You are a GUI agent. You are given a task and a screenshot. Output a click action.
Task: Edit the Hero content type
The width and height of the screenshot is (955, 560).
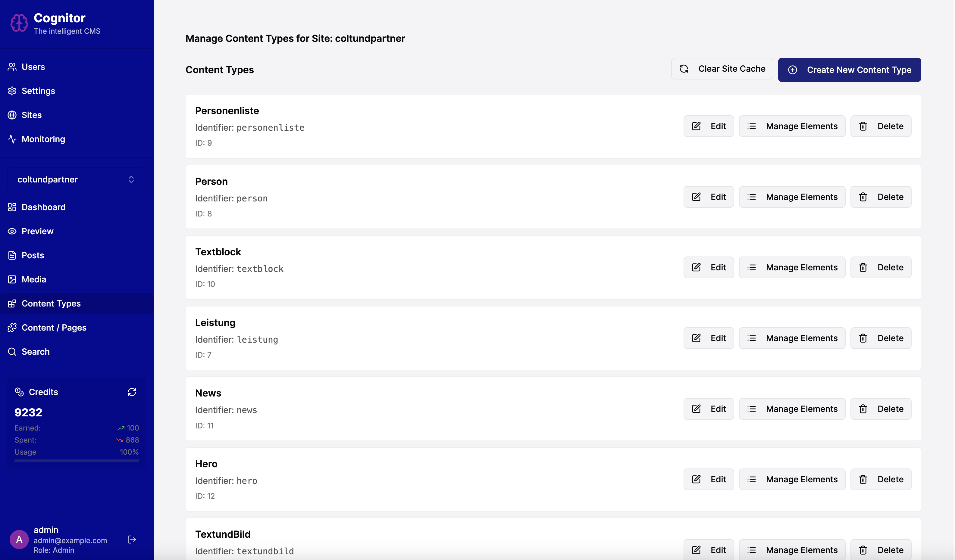click(709, 479)
